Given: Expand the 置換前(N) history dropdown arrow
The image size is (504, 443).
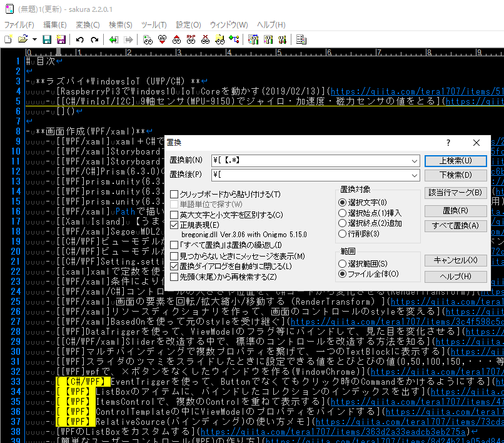Looking at the screenshot, I should [x=415, y=161].
